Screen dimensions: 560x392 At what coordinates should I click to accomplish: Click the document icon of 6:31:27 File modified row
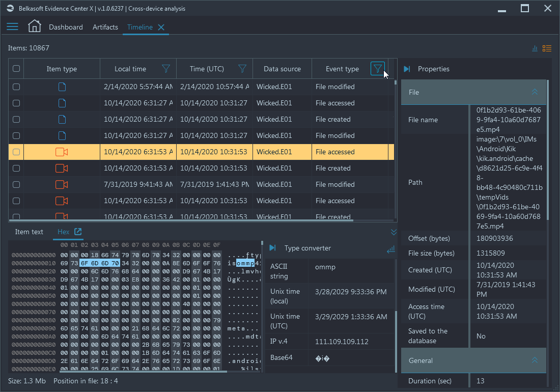click(x=62, y=135)
